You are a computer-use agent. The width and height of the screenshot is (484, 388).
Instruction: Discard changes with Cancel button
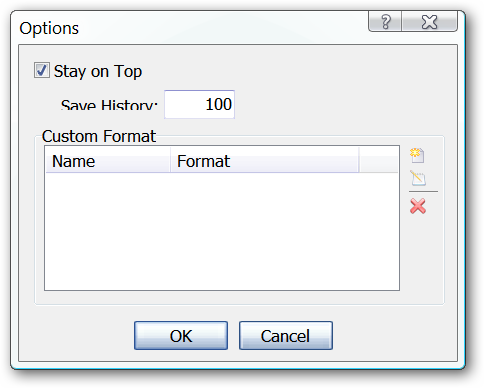coord(286,335)
